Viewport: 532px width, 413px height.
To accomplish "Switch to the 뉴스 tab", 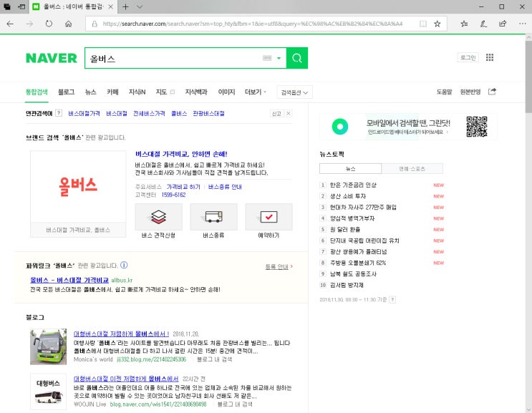I will [x=91, y=92].
